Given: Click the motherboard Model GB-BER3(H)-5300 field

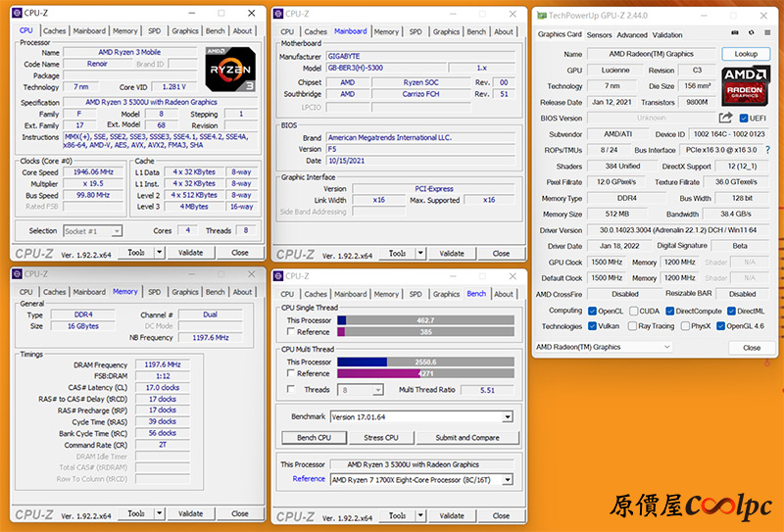Looking at the screenshot, I should 386,68.
